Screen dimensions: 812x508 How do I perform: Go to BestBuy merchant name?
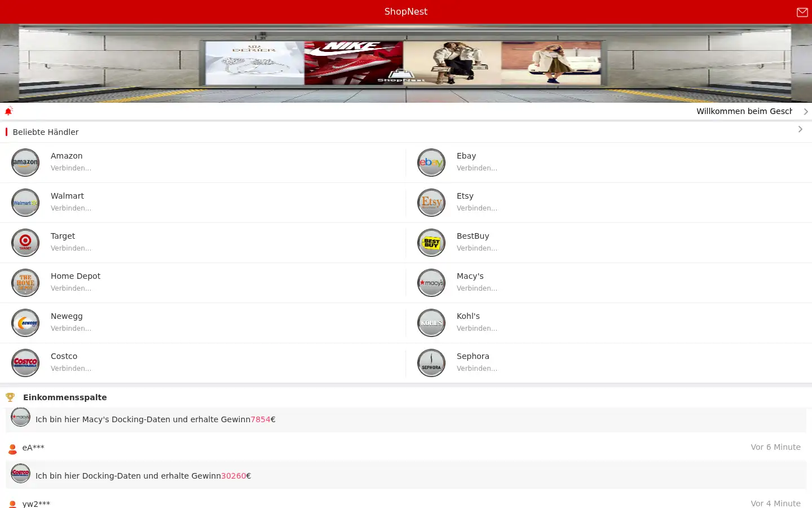click(x=473, y=236)
